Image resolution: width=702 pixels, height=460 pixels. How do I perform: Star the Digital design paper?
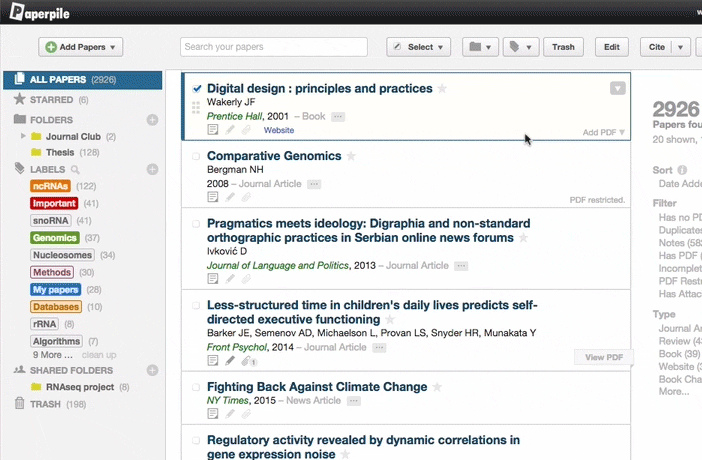tap(442, 89)
